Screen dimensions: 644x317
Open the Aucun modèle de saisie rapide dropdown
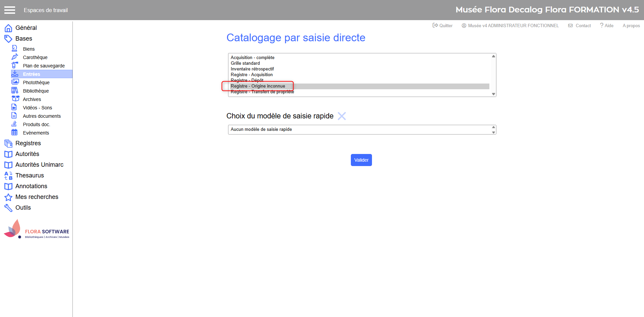coord(362,129)
